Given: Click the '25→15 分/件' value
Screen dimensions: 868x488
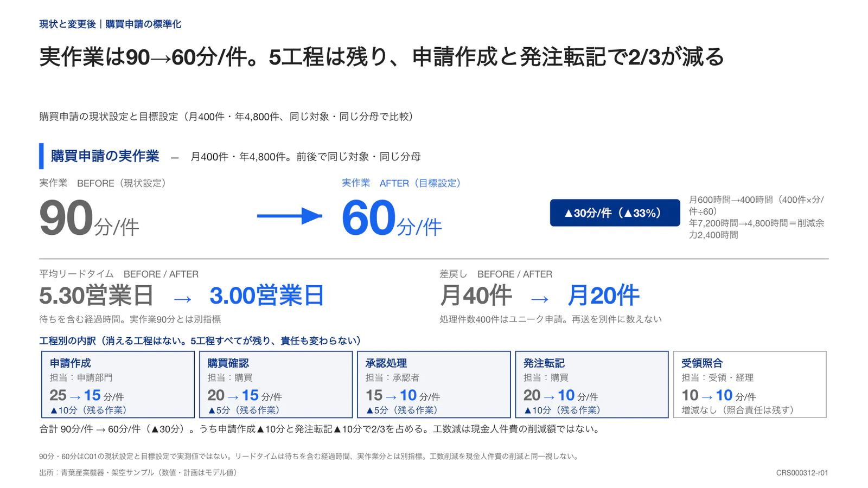Looking at the screenshot, I should pos(87,395).
